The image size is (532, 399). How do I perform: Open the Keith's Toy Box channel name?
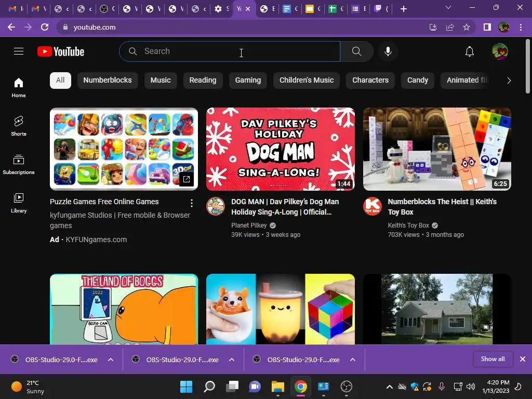408,225
